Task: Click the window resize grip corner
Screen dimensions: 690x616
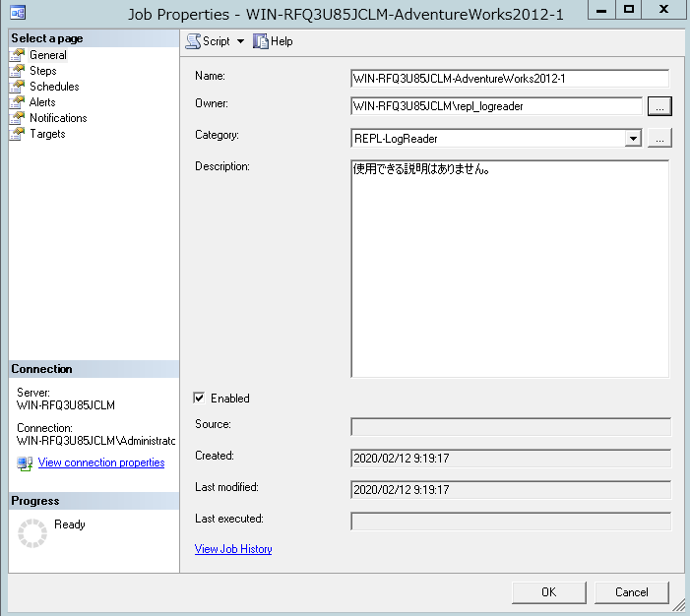Action: coord(679,605)
